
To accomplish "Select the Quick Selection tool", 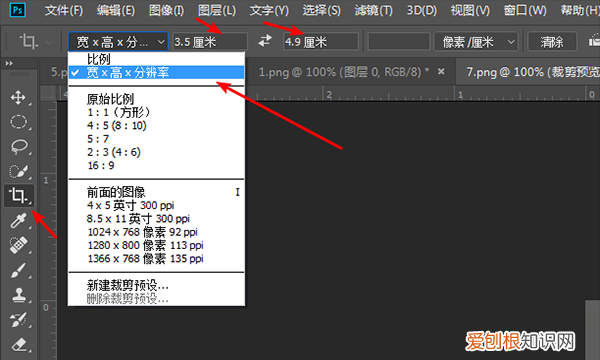I will (18, 171).
